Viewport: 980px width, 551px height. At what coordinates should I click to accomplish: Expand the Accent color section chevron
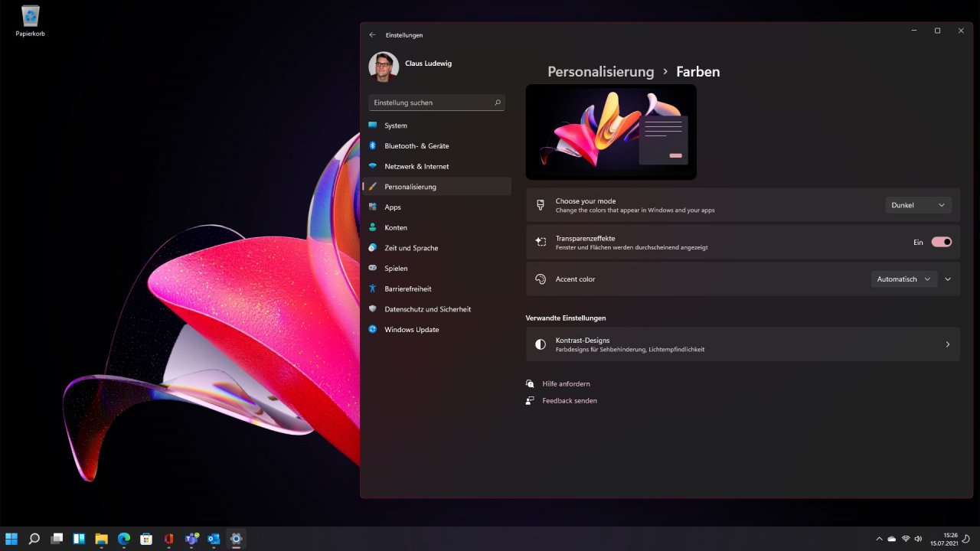pos(948,279)
